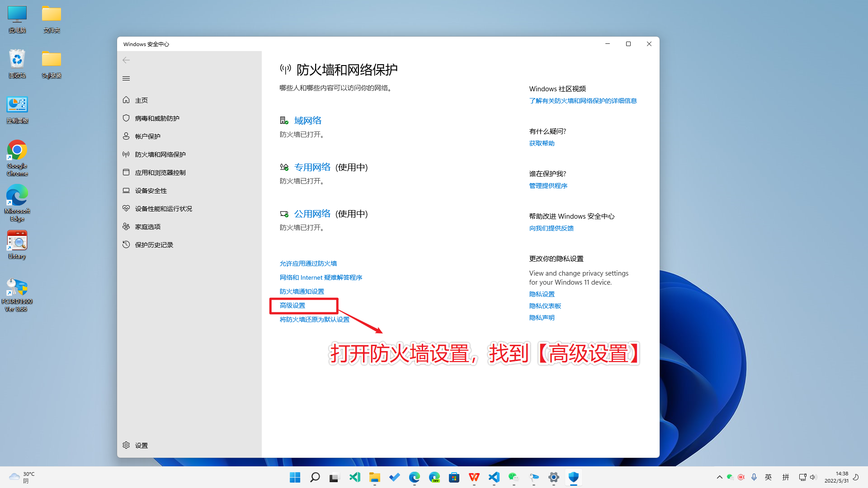Click the 拼 input method indicator
868x488 pixels.
(x=786, y=477)
